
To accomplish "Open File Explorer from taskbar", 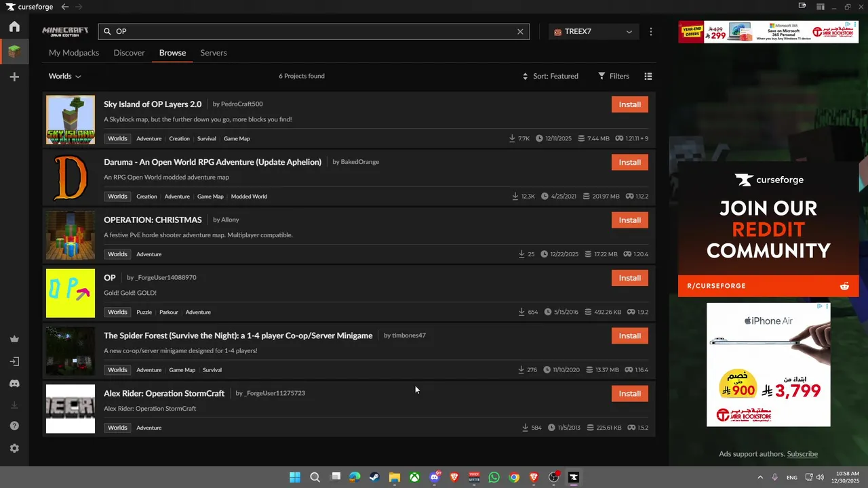I will click(394, 477).
